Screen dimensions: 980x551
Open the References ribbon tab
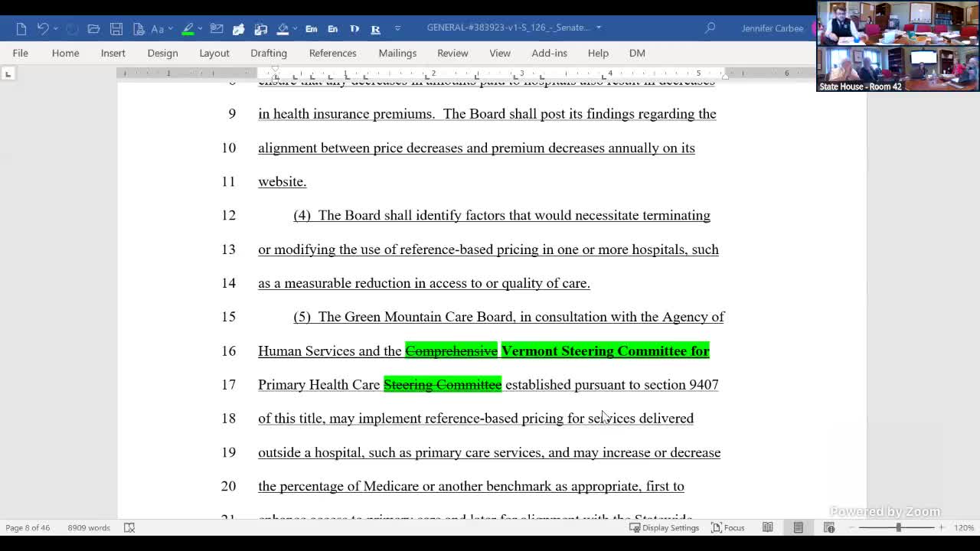click(332, 53)
